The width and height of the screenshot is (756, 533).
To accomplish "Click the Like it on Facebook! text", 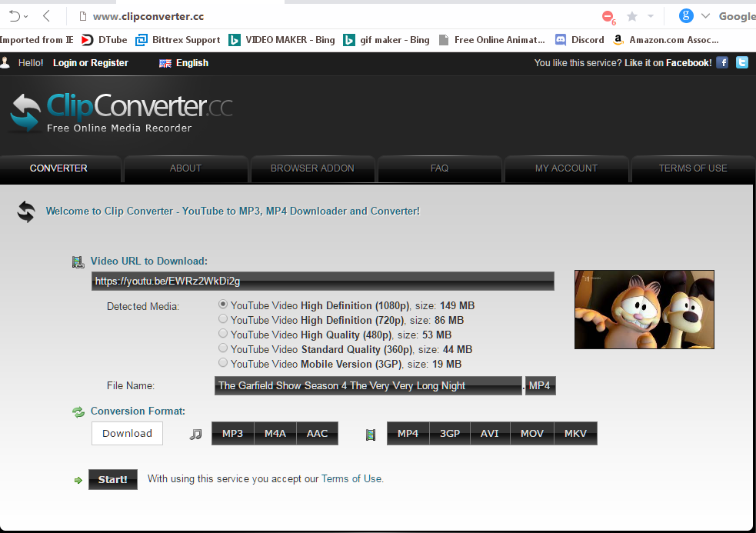I will pos(668,63).
